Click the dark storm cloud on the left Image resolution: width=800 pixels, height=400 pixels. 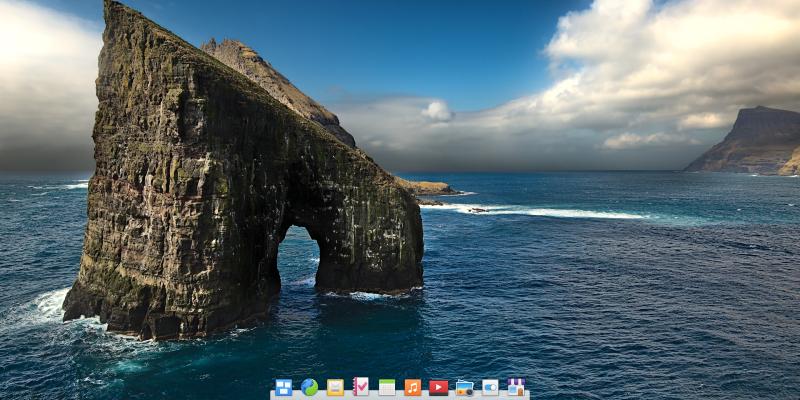(x=40, y=130)
